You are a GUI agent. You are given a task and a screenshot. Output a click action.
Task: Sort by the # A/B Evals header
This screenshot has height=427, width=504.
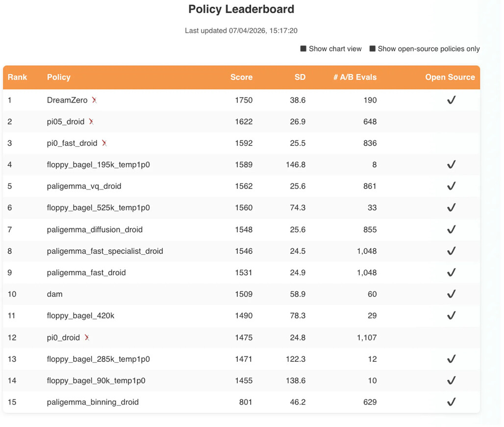coord(355,77)
